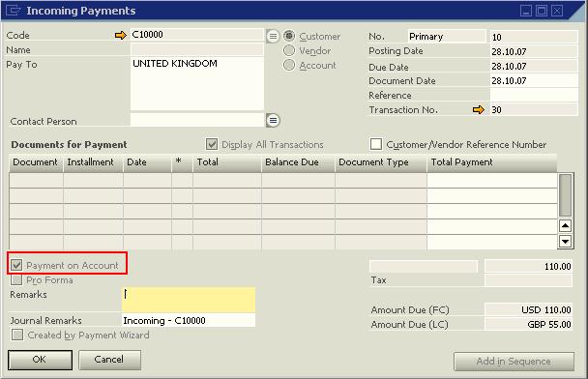Click the Add in Sequence button
The height and width of the screenshot is (379, 588).
tap(514, 362)
